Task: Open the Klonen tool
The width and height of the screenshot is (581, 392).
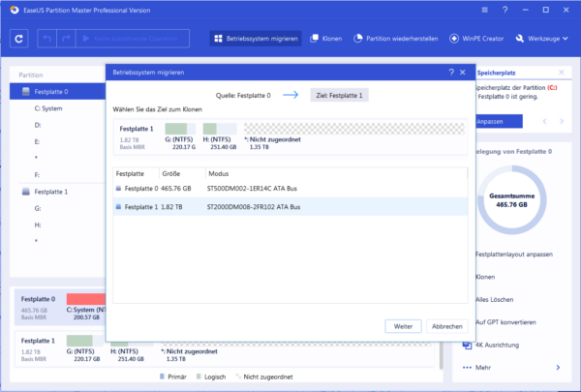Action: point(325,39)
